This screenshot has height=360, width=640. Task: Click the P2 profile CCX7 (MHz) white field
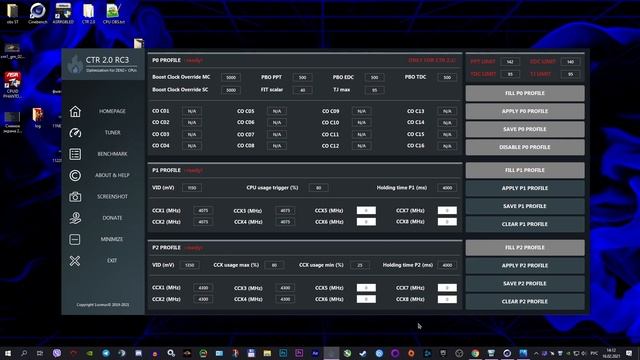coord(447,288)
